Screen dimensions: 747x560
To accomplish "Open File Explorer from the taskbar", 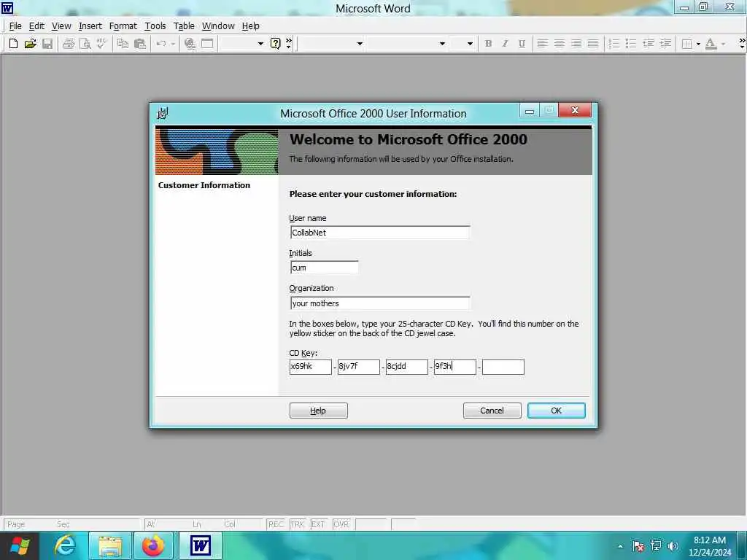I will point(111,545).
